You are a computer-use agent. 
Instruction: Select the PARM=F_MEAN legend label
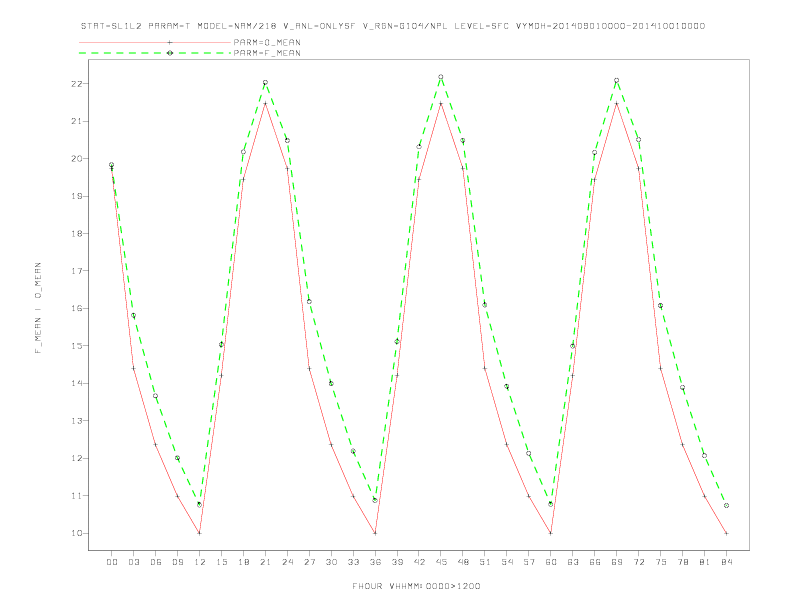click(267, 53)
